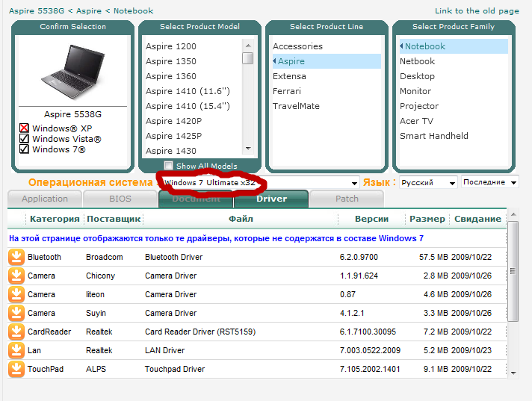Download the Broadcom Bluetooth driver
532x401 pixels.
16,257
